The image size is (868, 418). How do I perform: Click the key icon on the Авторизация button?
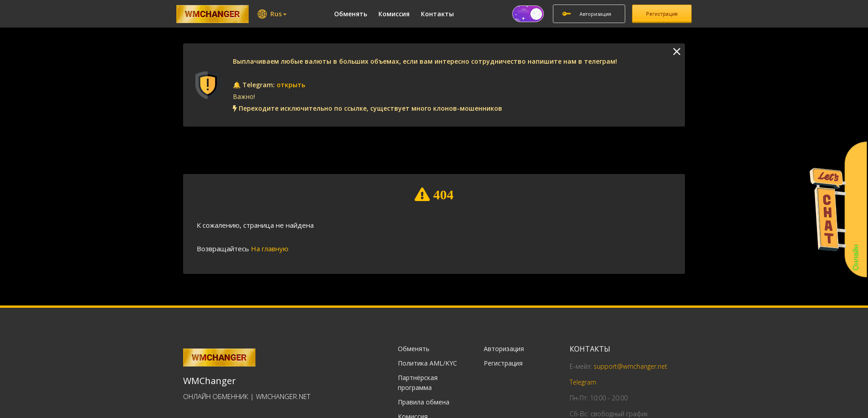(x=566, y=14)
